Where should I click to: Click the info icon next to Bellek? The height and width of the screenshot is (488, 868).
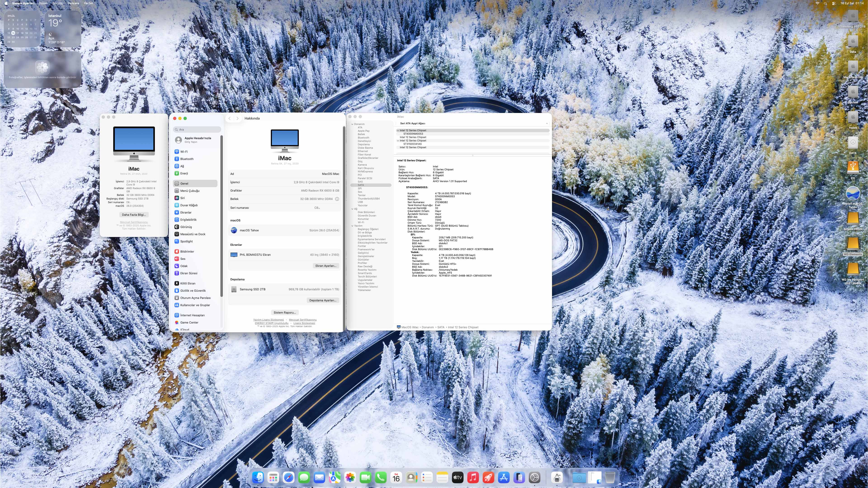click(x=337, y=199)
